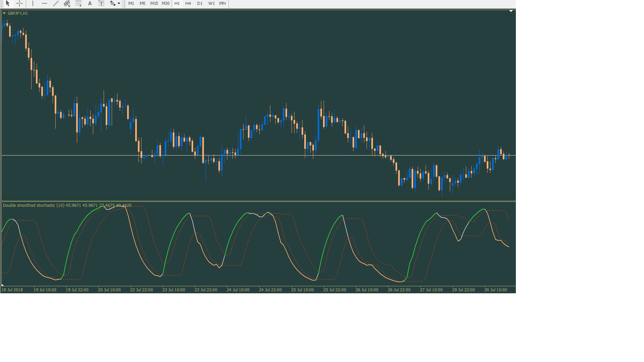Open the arrows objects dropdown

tap(119, 3)
